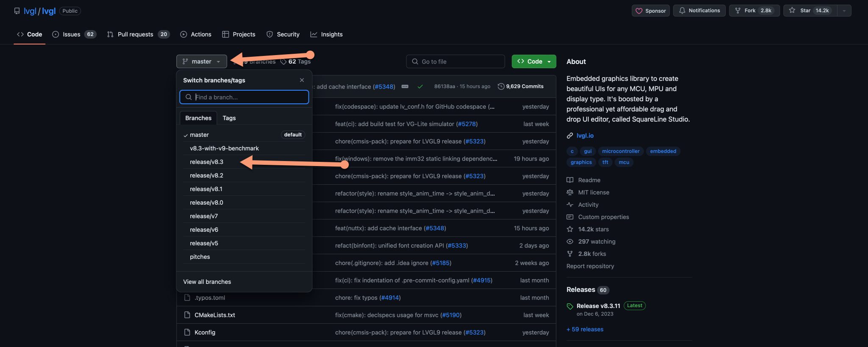The image size is (868, 347).
Task: Click the Star icon button
Action: coord(792,11)
